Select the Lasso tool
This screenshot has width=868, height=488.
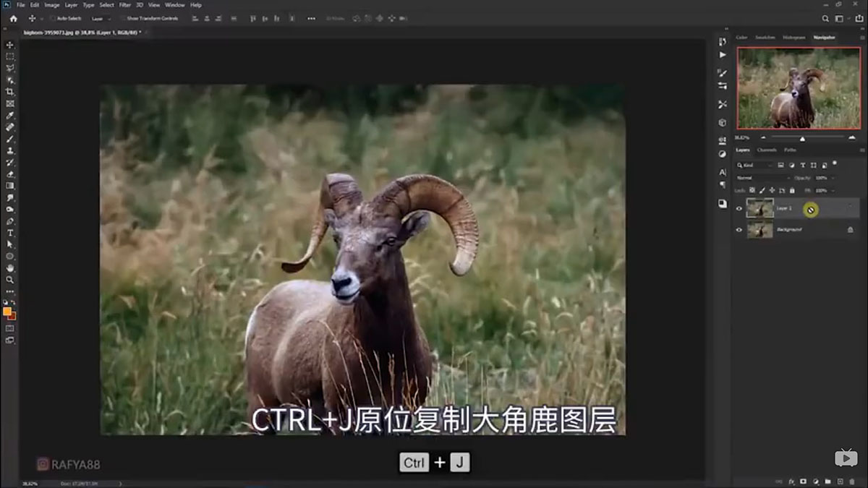[x=9, y=68]
